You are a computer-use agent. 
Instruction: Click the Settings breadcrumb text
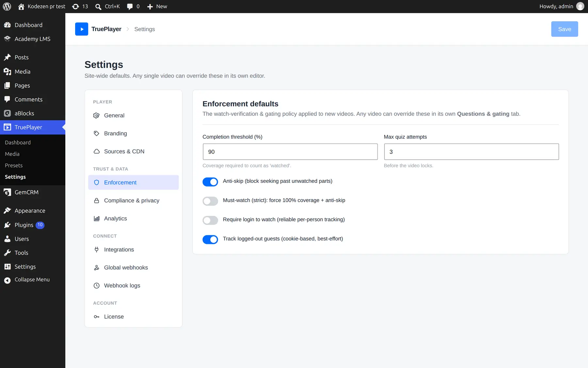click(x=144, y=29)
